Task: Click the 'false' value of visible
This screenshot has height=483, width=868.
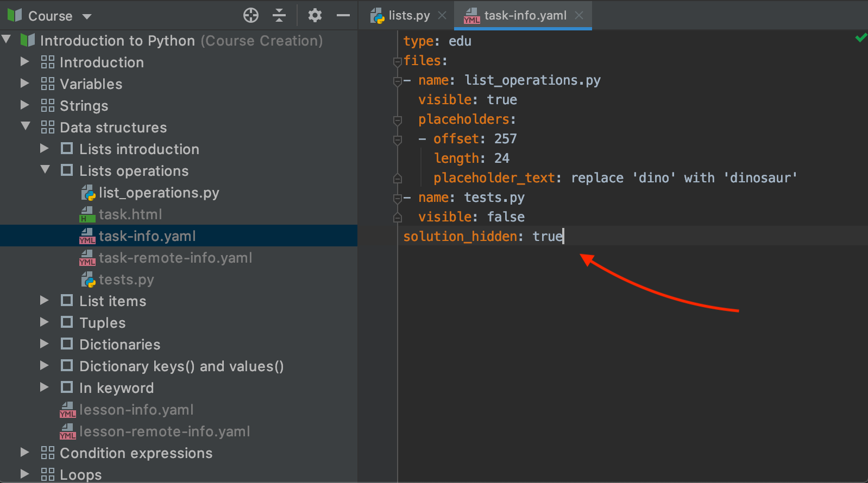Action: tap(506, 217)
